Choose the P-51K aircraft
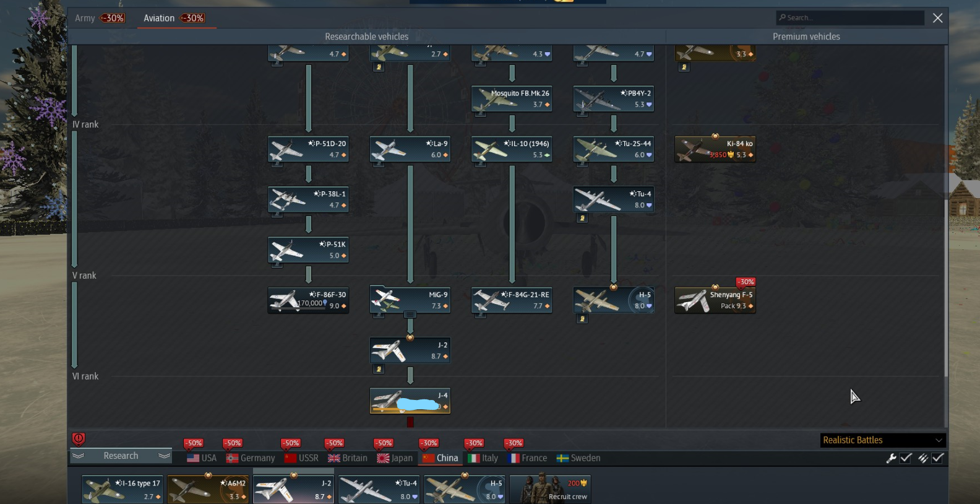This screenshot has width=980, height=504. coord(308,250)
